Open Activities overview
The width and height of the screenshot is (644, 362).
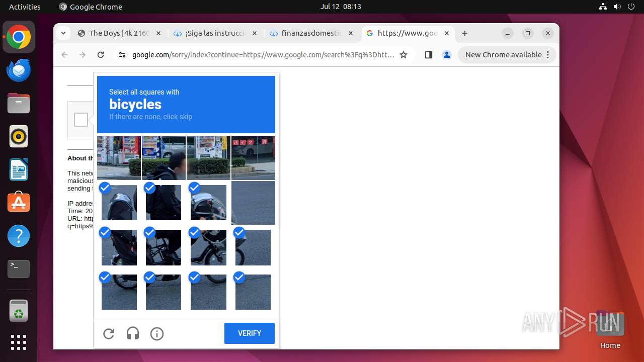[25, 7]
